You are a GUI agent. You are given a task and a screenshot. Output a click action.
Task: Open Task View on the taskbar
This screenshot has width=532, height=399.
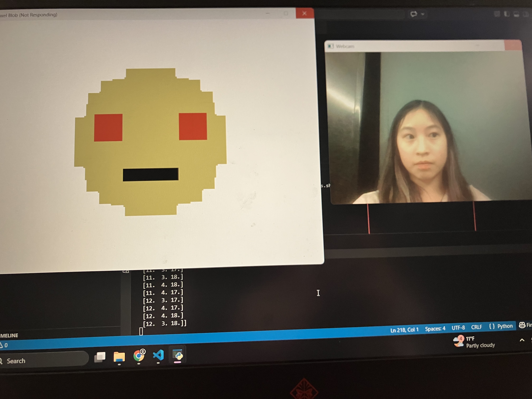100,357
